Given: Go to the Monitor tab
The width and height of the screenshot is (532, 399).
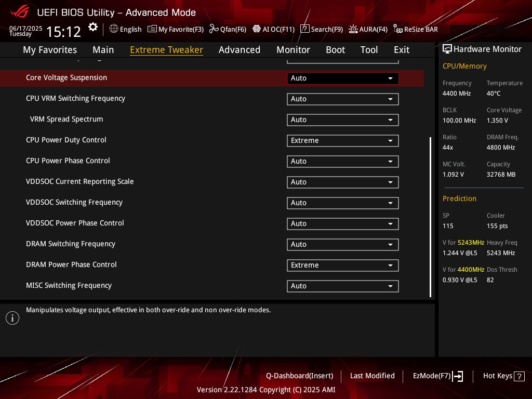Looking at the screenshot, I should (x=293, y=50).
